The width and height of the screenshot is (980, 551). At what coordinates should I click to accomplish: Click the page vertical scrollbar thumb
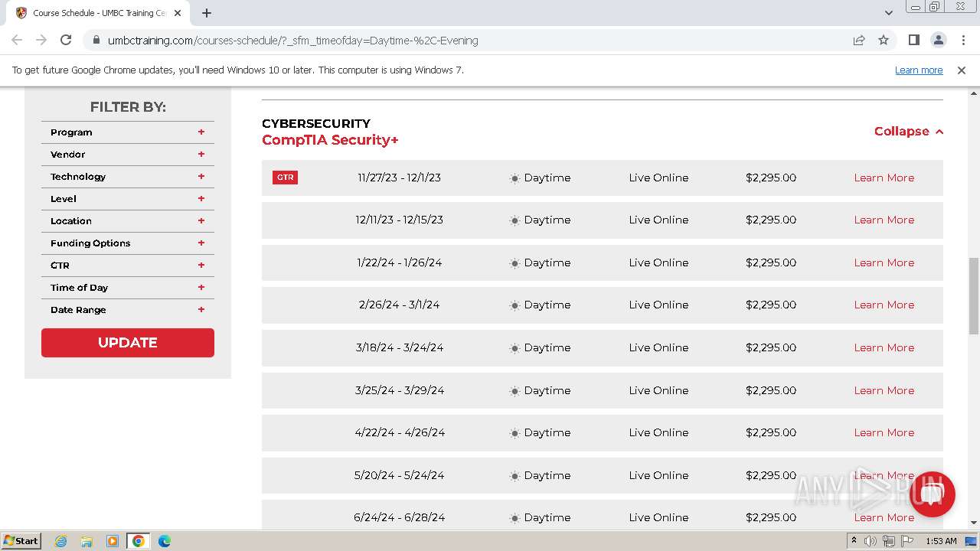974,296
